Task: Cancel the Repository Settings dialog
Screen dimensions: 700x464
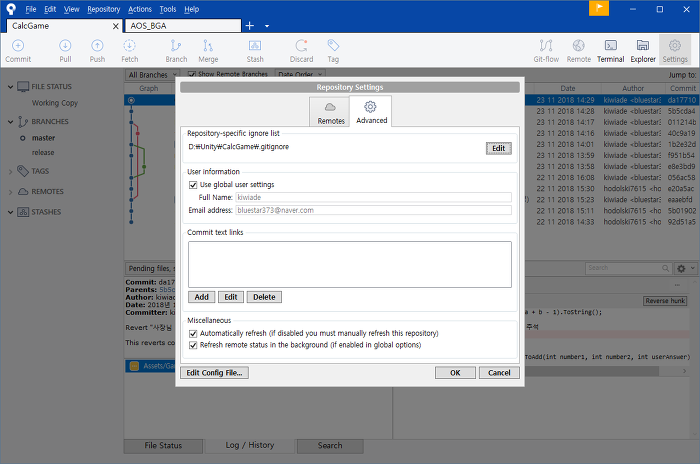Action: coord(499,373)
